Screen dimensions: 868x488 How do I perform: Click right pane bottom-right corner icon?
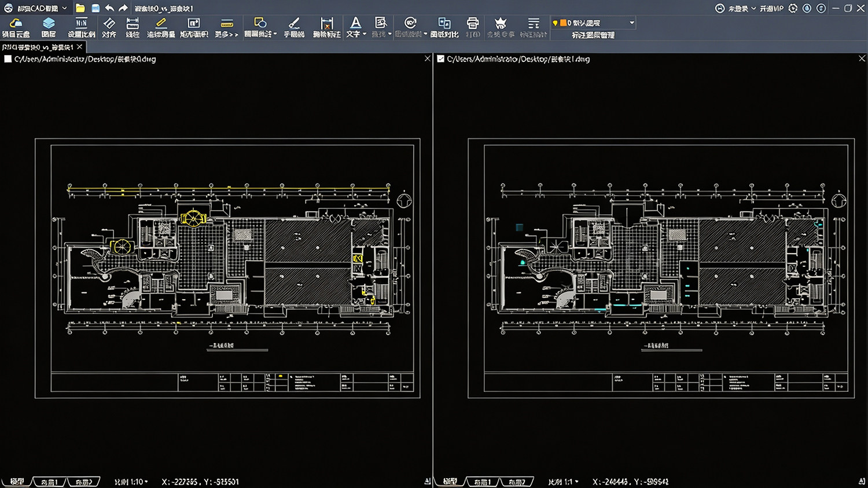tap(862, 482)
